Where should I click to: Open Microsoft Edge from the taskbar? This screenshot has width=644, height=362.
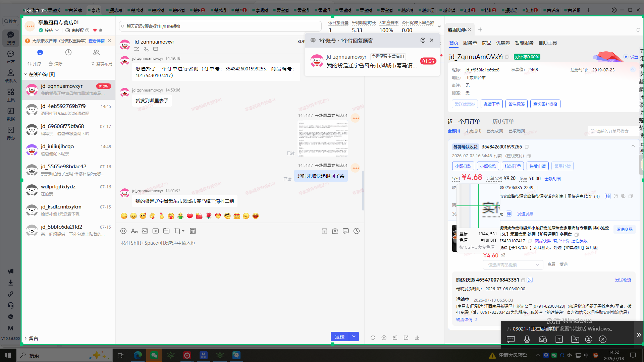pyautogui.click(x=138, y=355)
